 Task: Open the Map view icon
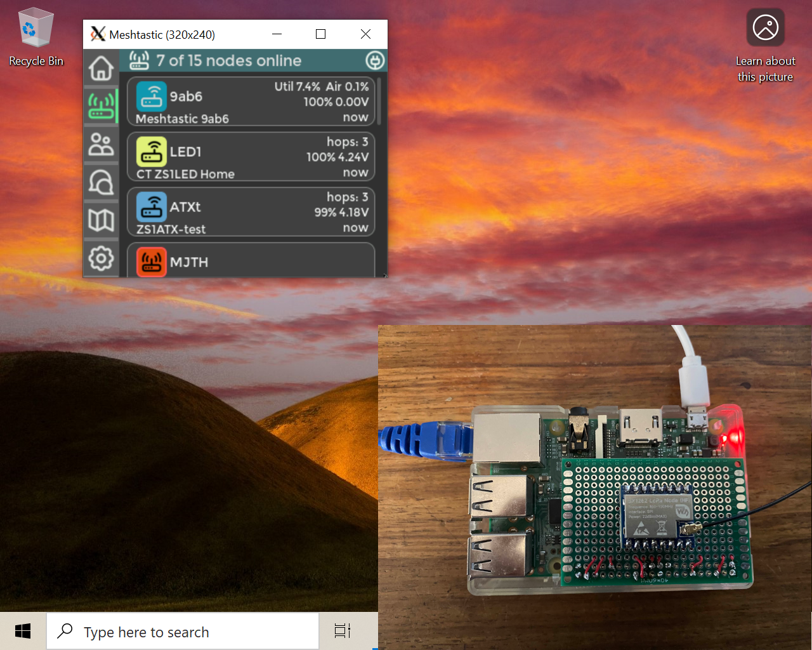101,220
